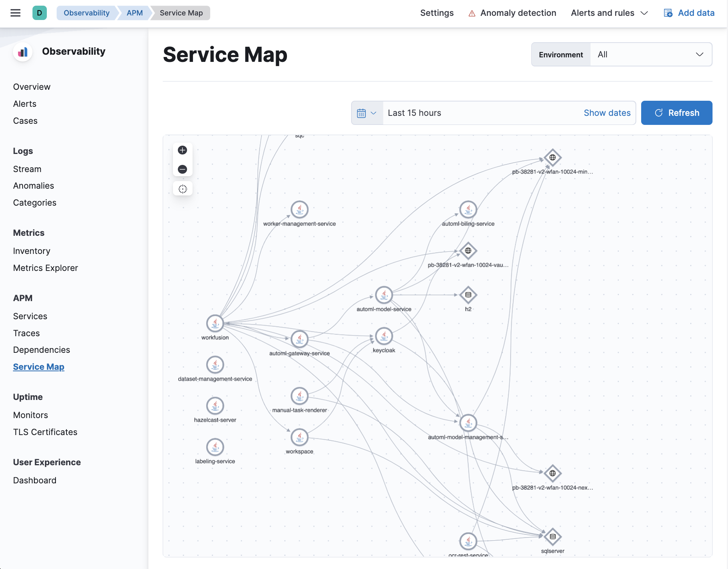
Task: Select the labeling-service node
Action: coord(215,447)
